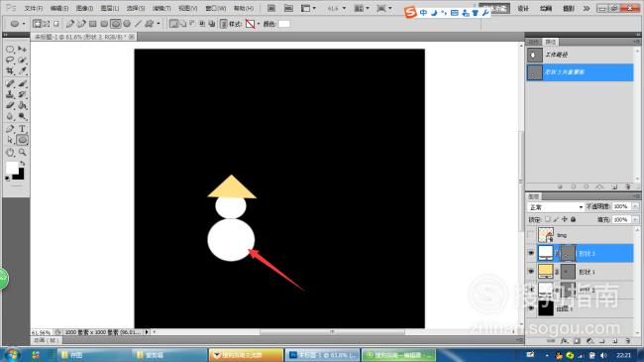Image resolution: width=644 pixels, height=362 pixels.
Task: Reset default foreground and background colors
Action: click(x=7, y=179)
